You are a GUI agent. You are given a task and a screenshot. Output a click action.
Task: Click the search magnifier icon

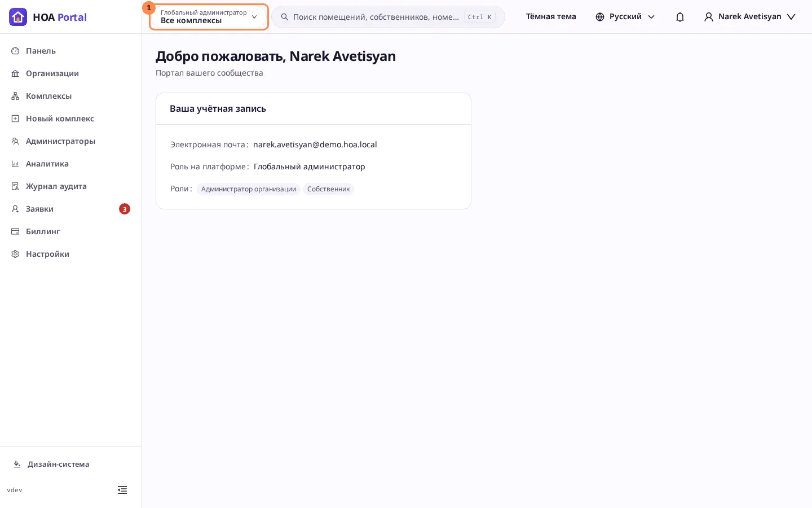[x=285, y=17]
